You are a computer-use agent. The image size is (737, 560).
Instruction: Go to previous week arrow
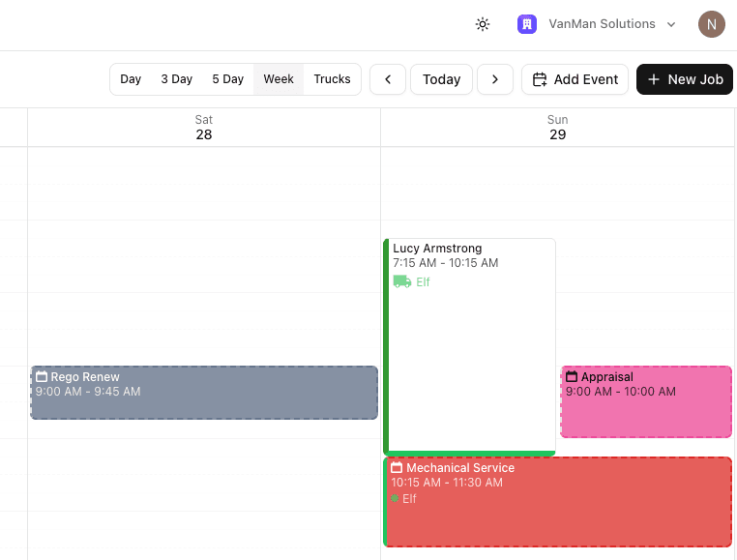tap(388, 79)
